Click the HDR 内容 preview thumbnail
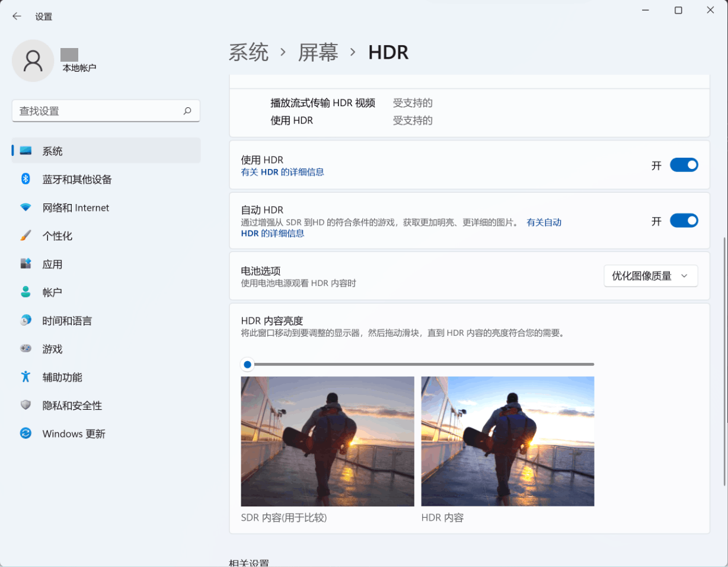Screen dimensions: 728x567 (507, 441)
